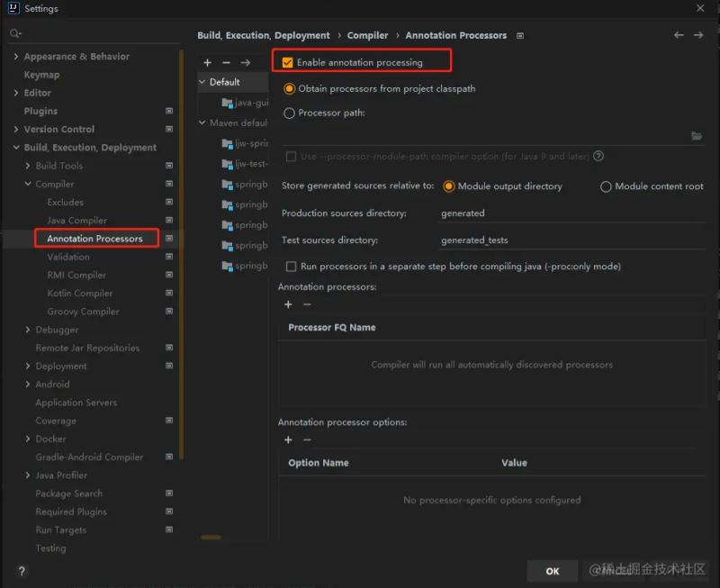
Task: Select Module content root radio option
Action: 606,186
